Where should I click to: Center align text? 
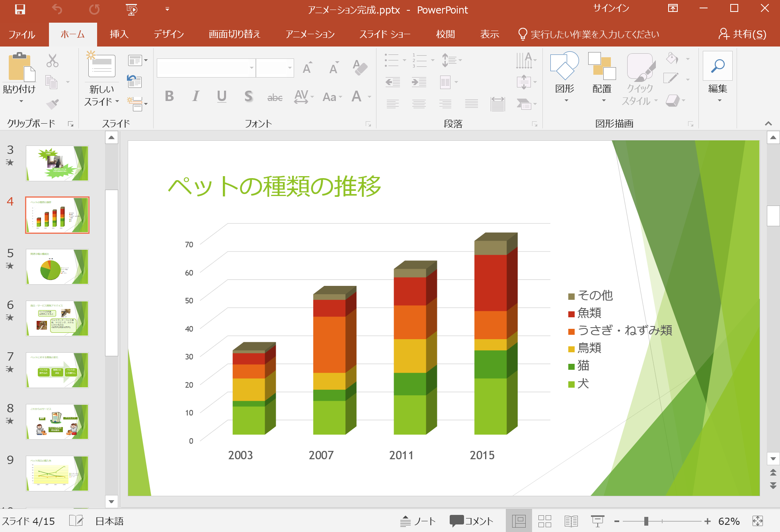419,104
